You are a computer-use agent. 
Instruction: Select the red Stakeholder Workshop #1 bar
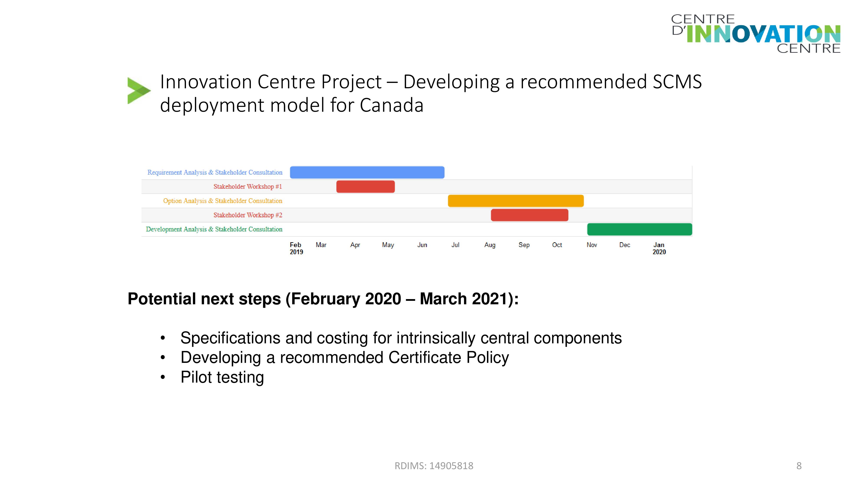(x=365, y=187)
